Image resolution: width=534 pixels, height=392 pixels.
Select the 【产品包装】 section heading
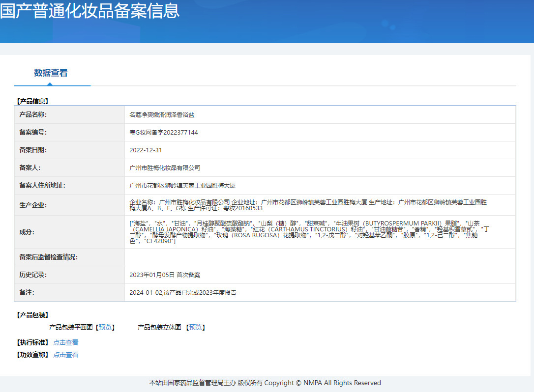pos(32,315)
